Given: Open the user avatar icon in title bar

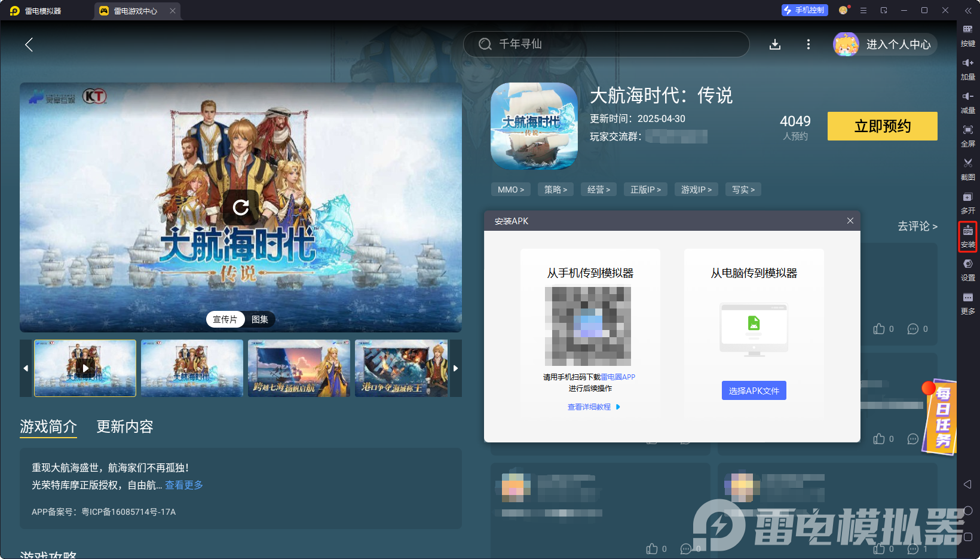Looking at the screenshot, I should tap(843, 10).
